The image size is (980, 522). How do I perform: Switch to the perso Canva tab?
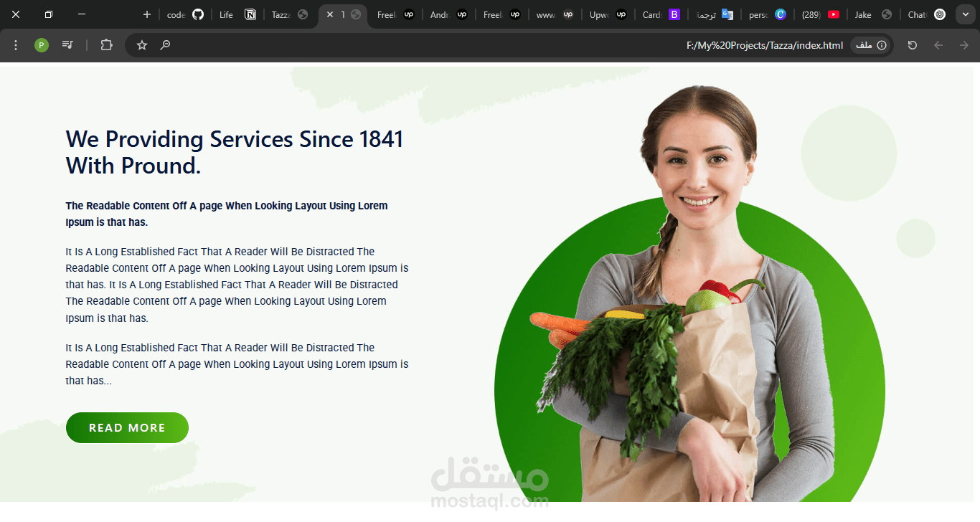768,14
